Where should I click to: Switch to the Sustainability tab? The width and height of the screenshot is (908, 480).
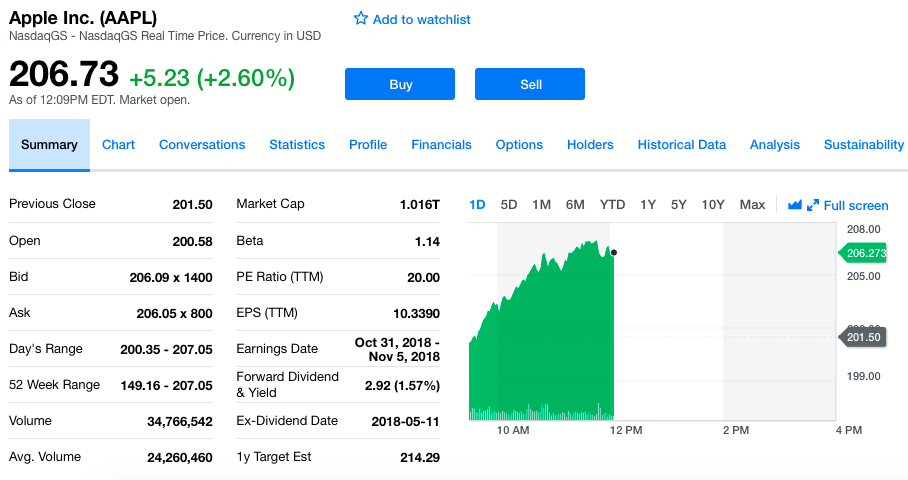pos(864,145)
